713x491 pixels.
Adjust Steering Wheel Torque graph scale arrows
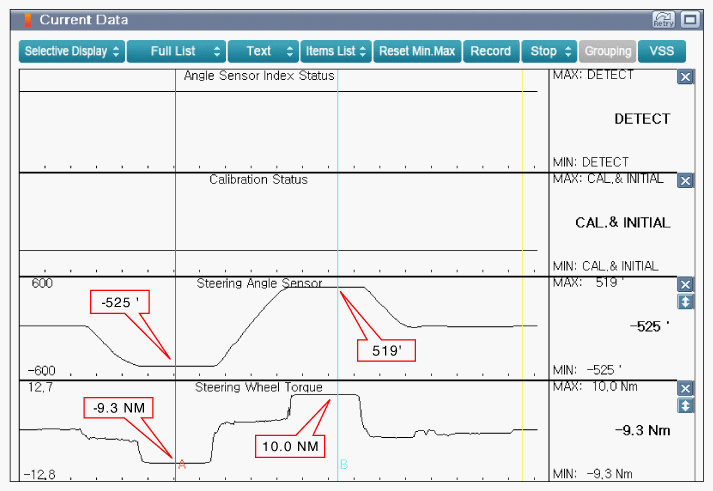[685, 406]
